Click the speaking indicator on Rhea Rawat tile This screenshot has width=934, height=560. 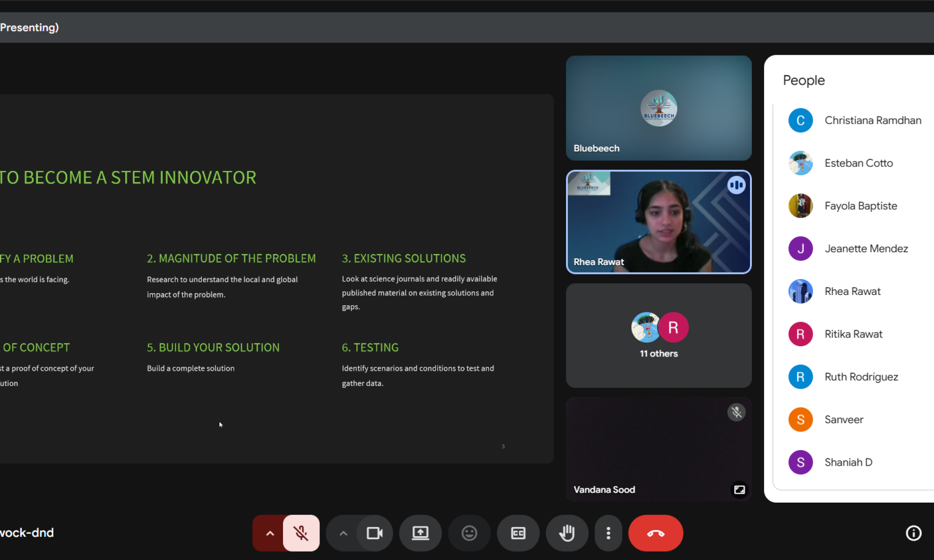(x=736, y=185)
